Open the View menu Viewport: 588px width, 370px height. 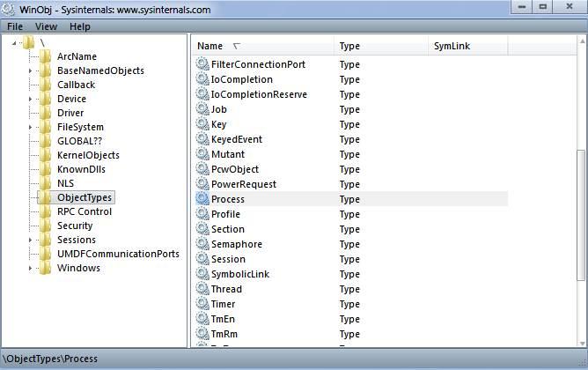point(46,26)
